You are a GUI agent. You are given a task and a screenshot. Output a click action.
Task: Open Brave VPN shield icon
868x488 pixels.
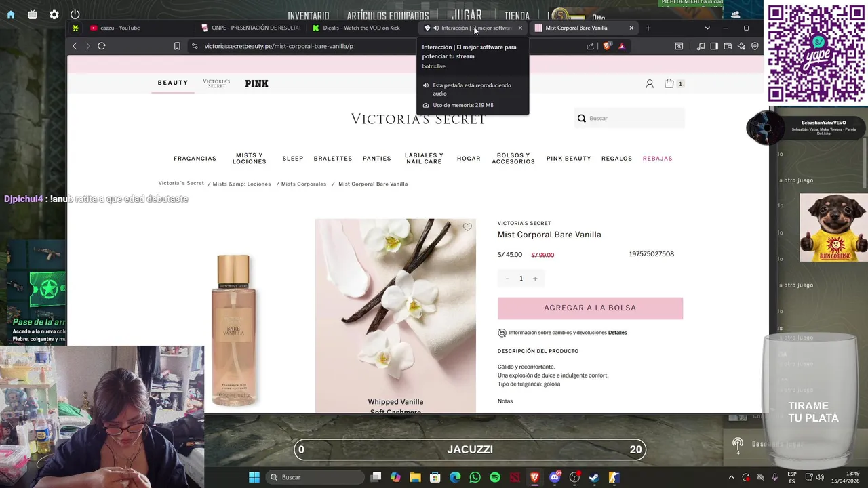pos(755,46)
